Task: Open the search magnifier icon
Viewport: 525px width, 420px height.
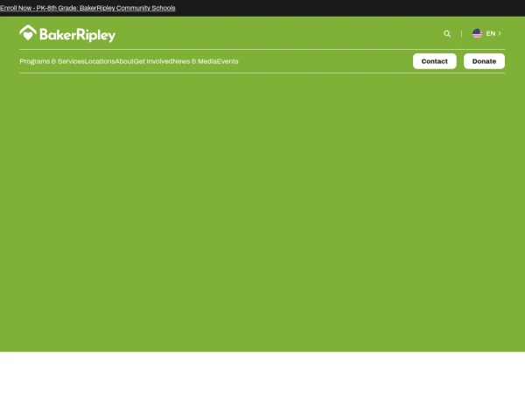Action: [447, 33]
